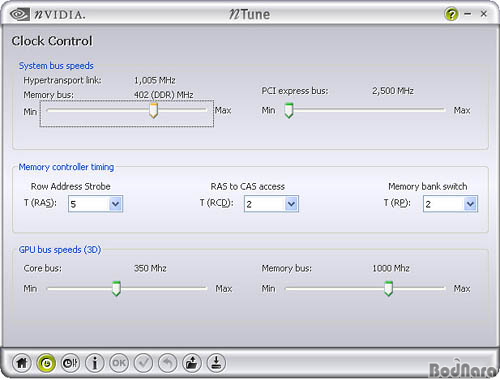Click the 'System bus speeds' group label
The height and width of the screenshot is (380, 500).
click(x=56, y=66)
